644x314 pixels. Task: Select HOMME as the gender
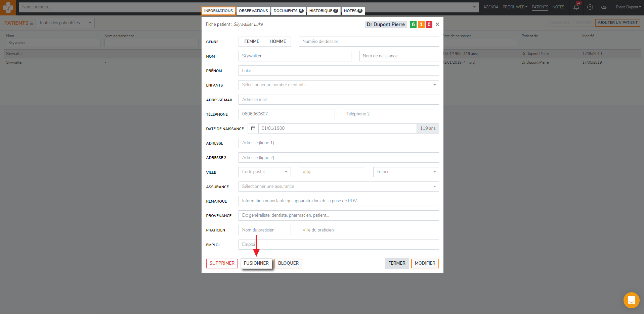(278, 42)
